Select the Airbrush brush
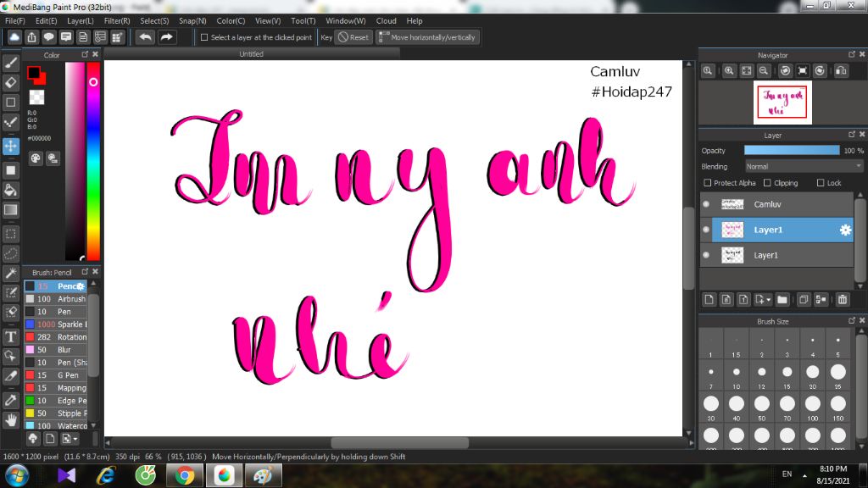 coord(56,299)
